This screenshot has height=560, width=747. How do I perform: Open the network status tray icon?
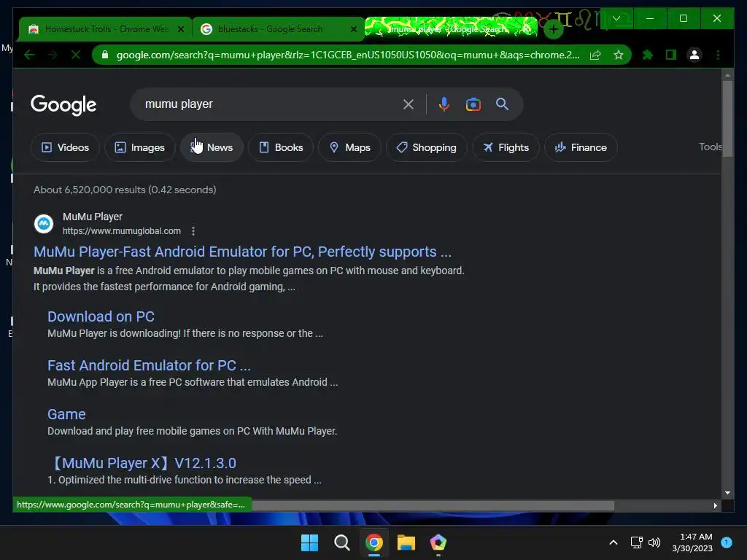click(x=636, y=542)
